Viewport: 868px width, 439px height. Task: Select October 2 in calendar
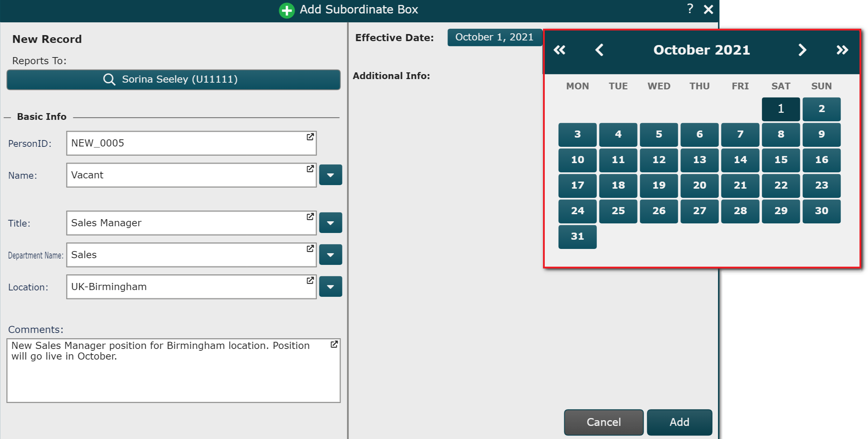click(x=822, y=109)
